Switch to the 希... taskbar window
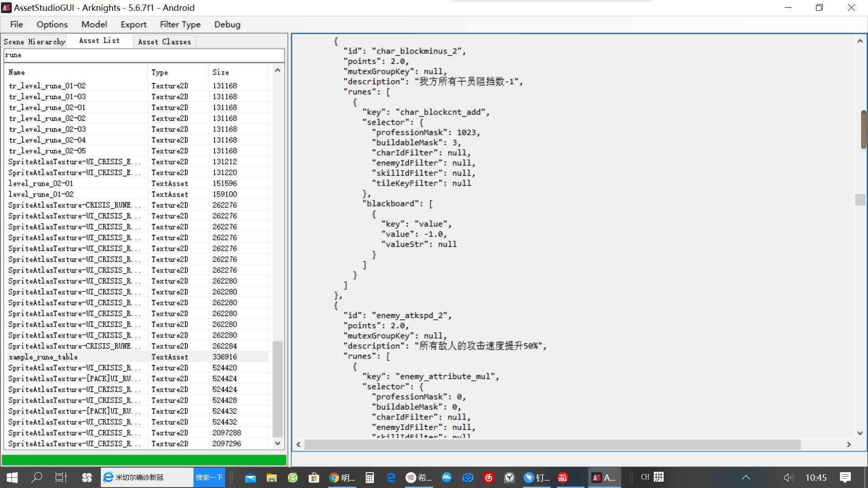The width and height of the screenshot is (868, 488). click(419, 478)
